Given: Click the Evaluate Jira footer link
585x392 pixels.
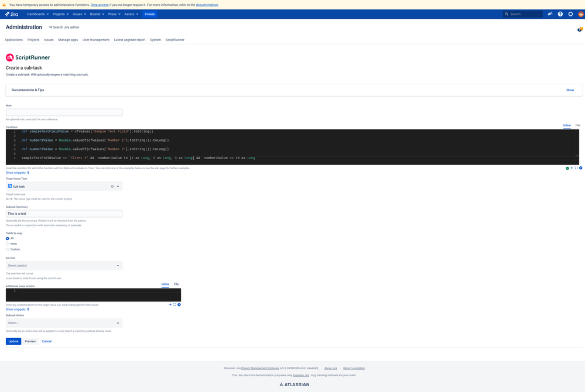Looking at the screenshot, I should [x=301, y=376].
